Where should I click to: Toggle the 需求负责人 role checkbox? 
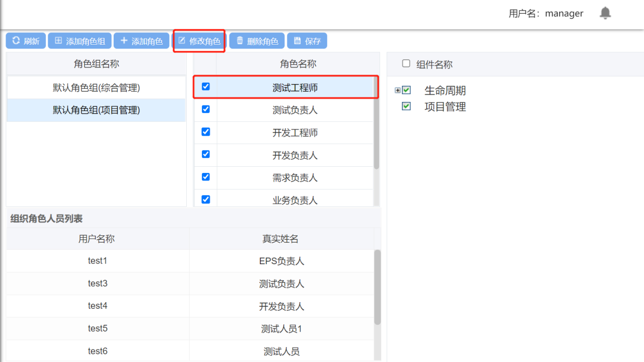point(206,177)
